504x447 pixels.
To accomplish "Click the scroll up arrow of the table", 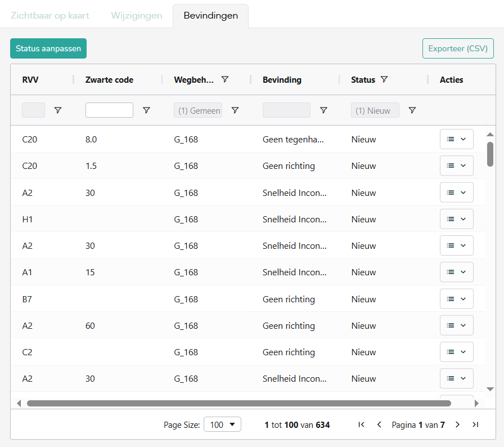I will tap(490, 135).
